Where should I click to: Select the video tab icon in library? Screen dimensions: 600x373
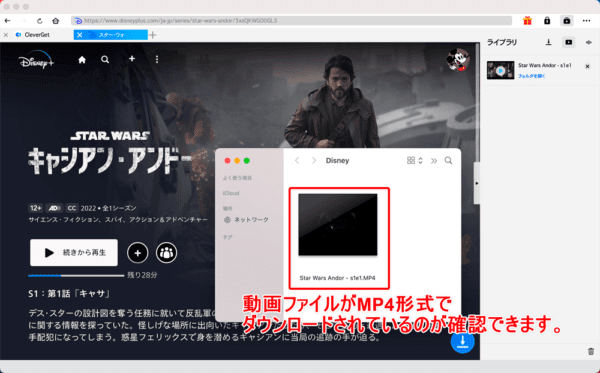569,42
